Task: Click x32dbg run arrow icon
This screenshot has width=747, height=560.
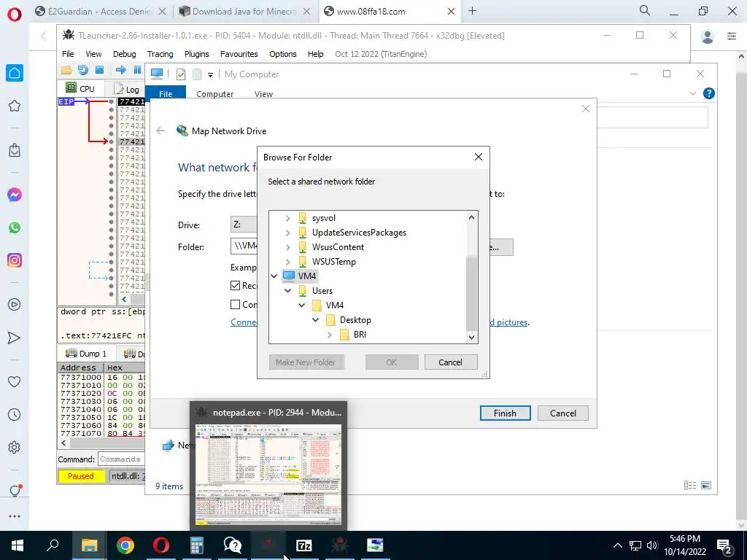Action: (120, 70)
